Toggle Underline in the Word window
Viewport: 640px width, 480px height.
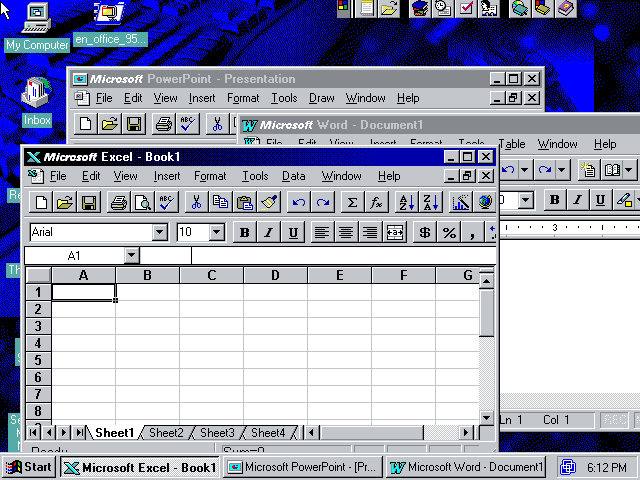coord(600,200)
